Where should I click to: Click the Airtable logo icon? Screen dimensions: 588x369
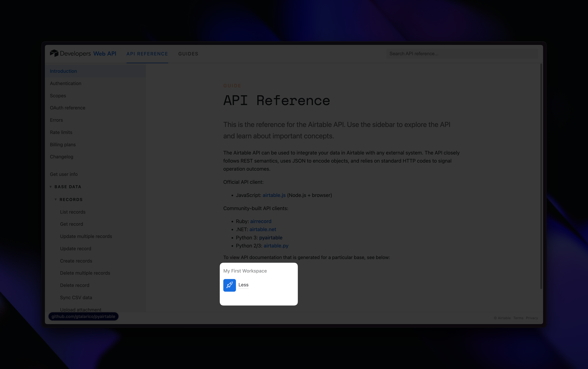pos(54,53)
